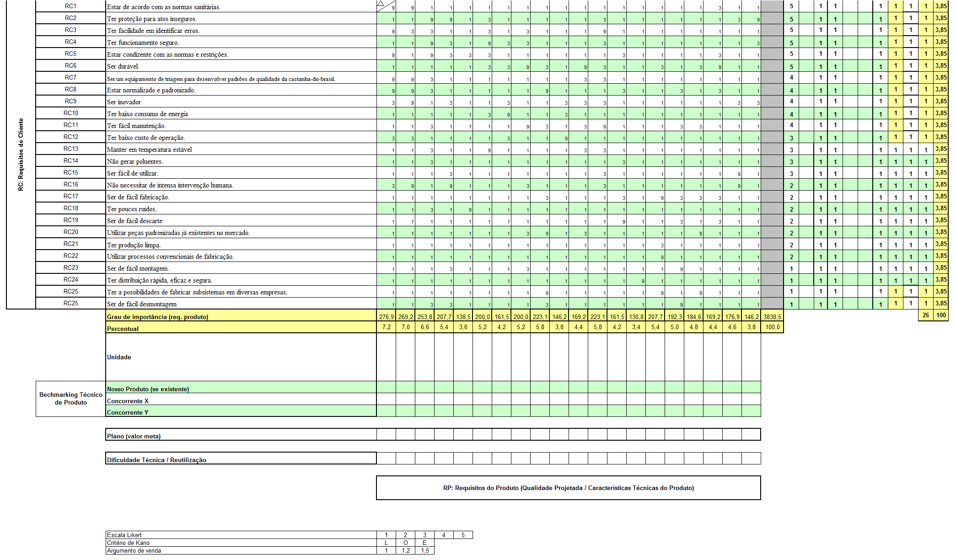This screenshot has height=560, width=956.
Task: Click the 'Ter funcionamento seguro.' cell
Action: point(241,42)
